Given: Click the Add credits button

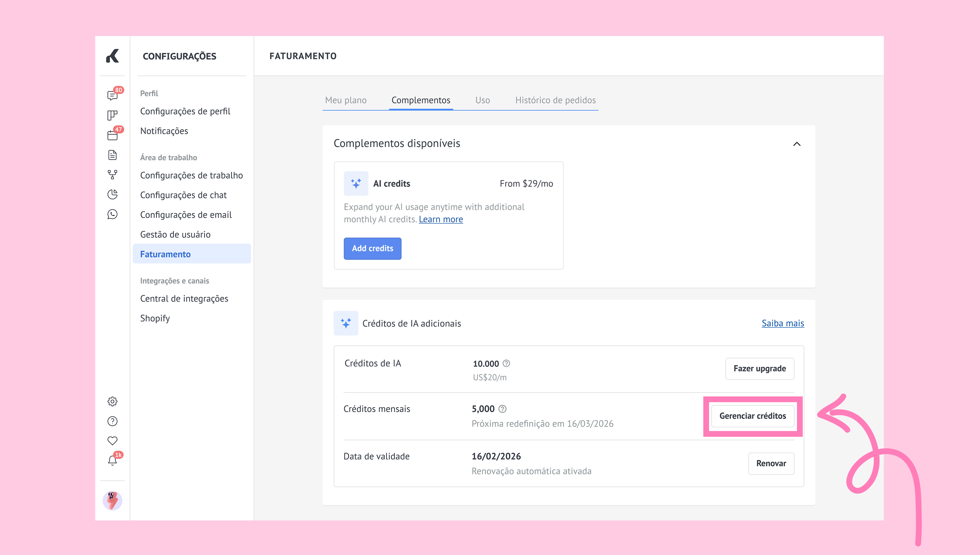Looking at the screenshot, I should (372, 249).
